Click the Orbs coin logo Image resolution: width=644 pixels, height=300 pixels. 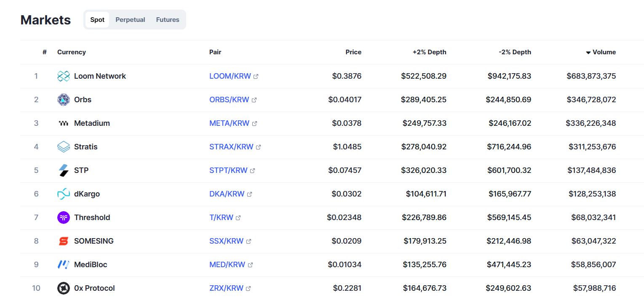[64, 100]
